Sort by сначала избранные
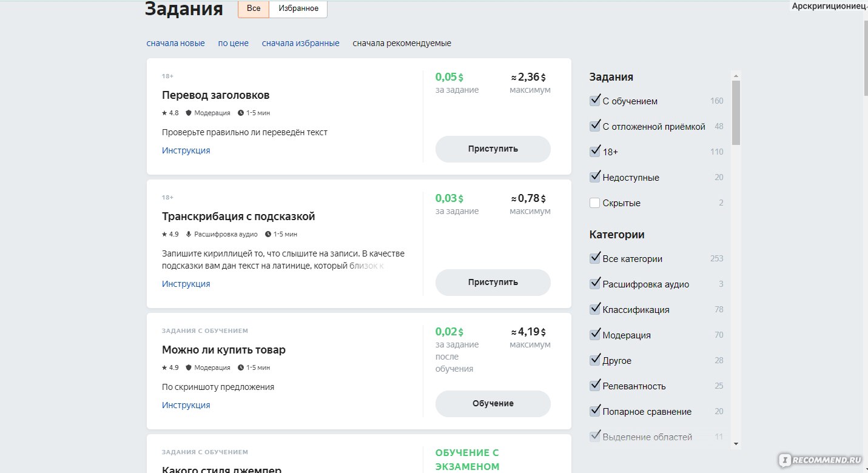Viewport: 868px width, 473px height. [301, 43]
